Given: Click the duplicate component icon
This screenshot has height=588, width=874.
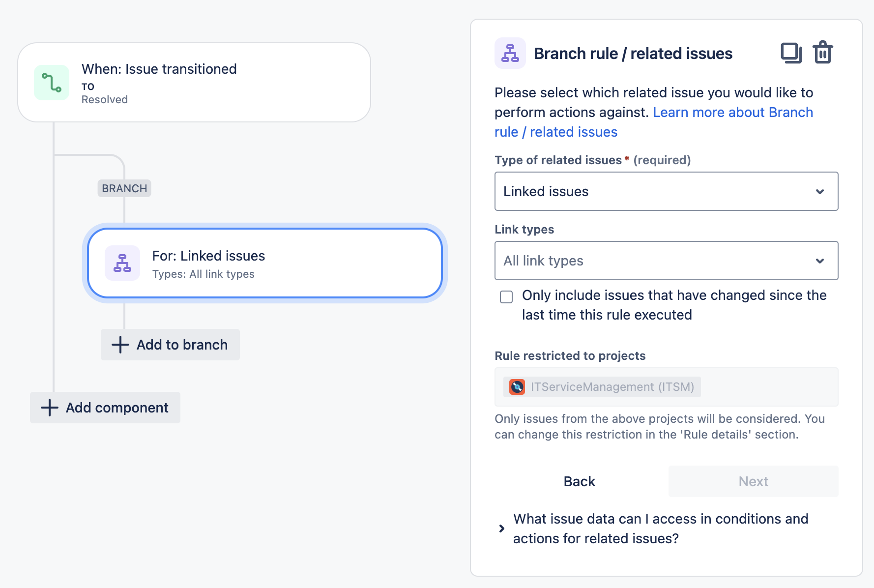Looking at the screenshot, I should pyautogui.click(x=791, y=53).
